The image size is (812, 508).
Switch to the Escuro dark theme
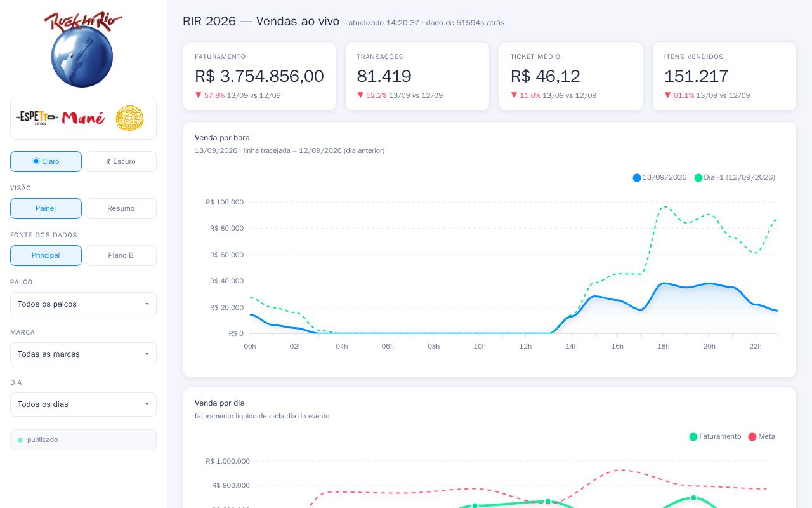point(121,161)
